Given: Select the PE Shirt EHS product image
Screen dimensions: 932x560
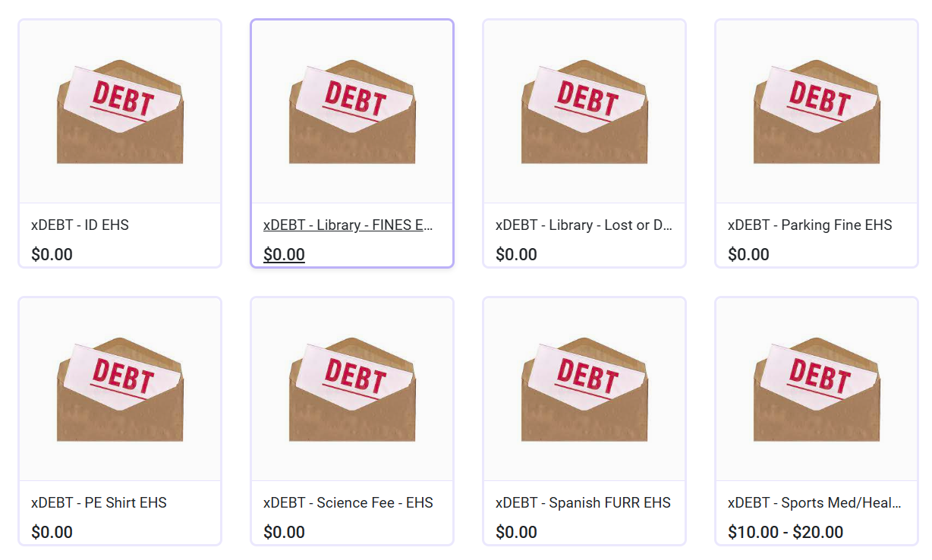Looking at the screenshot, I should [x=119, y=388].
